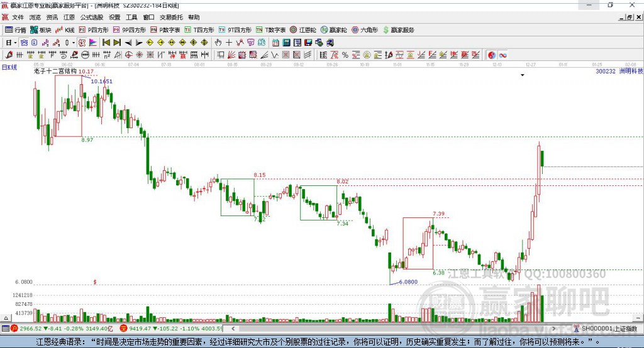
Task: Click the zigzag wave line tool
Action: 275,55
